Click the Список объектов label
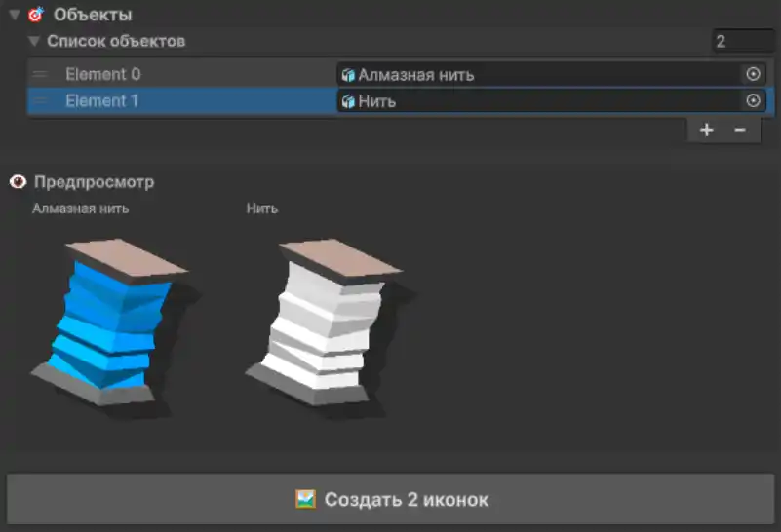 pyautogui.click(x=116, y=41)
